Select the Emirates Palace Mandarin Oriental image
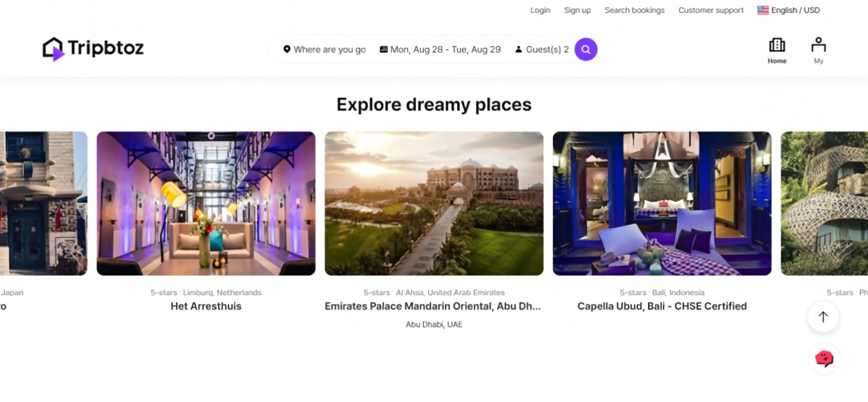 (433, 203)
